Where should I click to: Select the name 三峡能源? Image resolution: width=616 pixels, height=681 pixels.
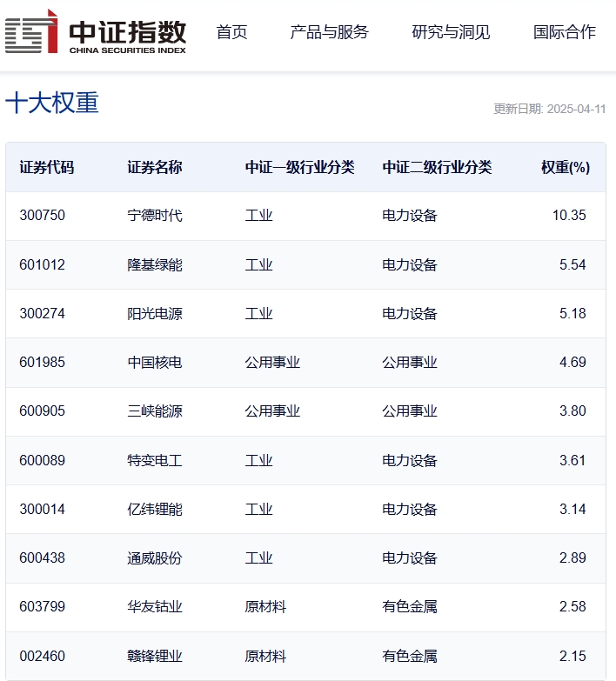[155, 411]
